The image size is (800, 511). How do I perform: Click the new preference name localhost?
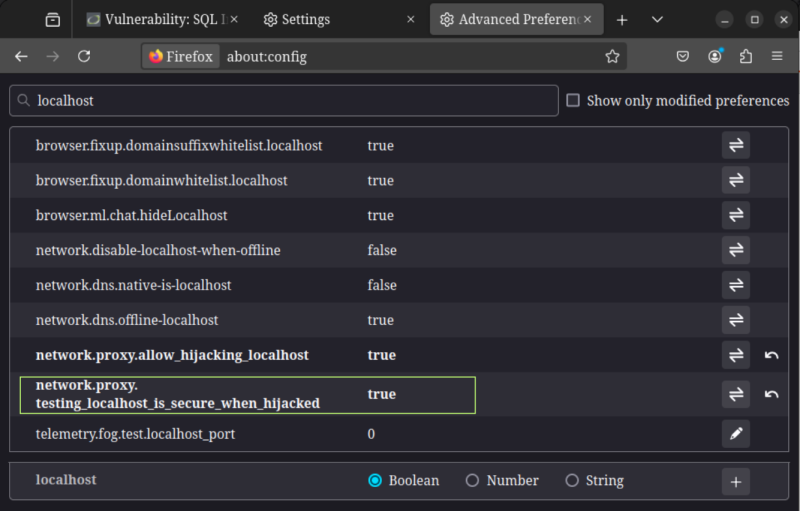coord(66,480)
